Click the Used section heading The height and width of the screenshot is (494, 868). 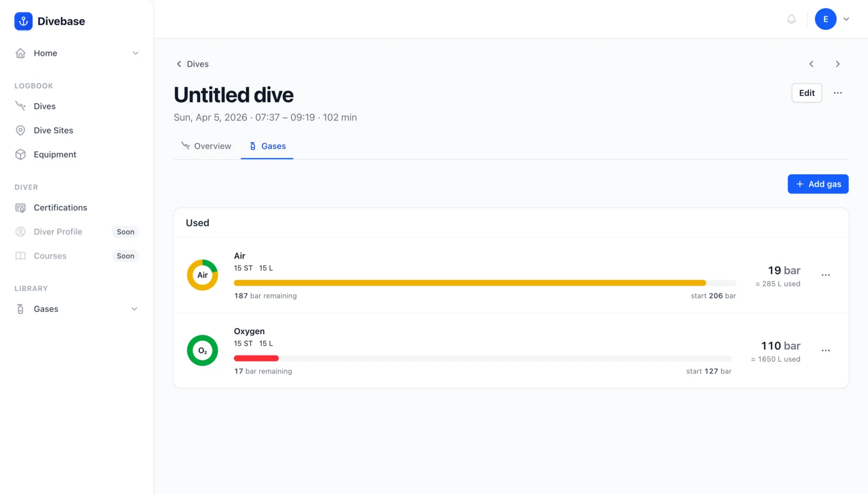(197, 223)
